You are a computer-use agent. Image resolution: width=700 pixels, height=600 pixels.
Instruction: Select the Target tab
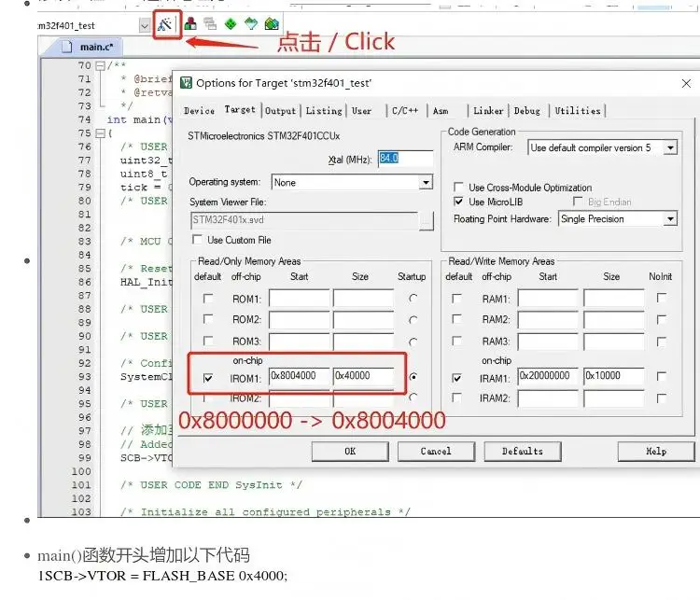[240, 109]
